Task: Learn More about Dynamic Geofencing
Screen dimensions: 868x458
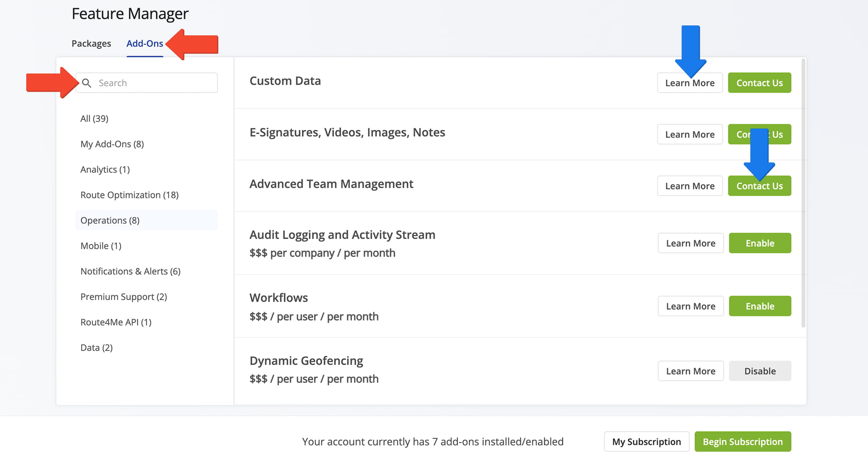Action: [x=690, y=371]
